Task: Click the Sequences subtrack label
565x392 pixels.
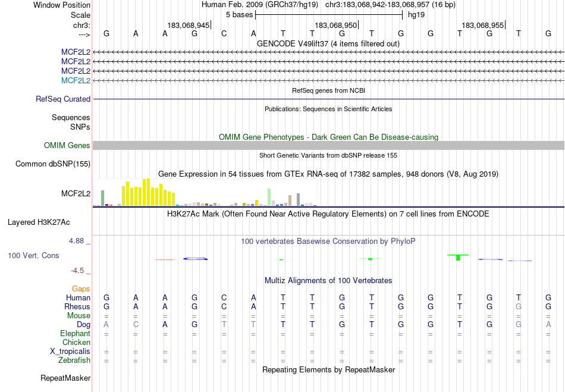Action: [x=71, y=117]
